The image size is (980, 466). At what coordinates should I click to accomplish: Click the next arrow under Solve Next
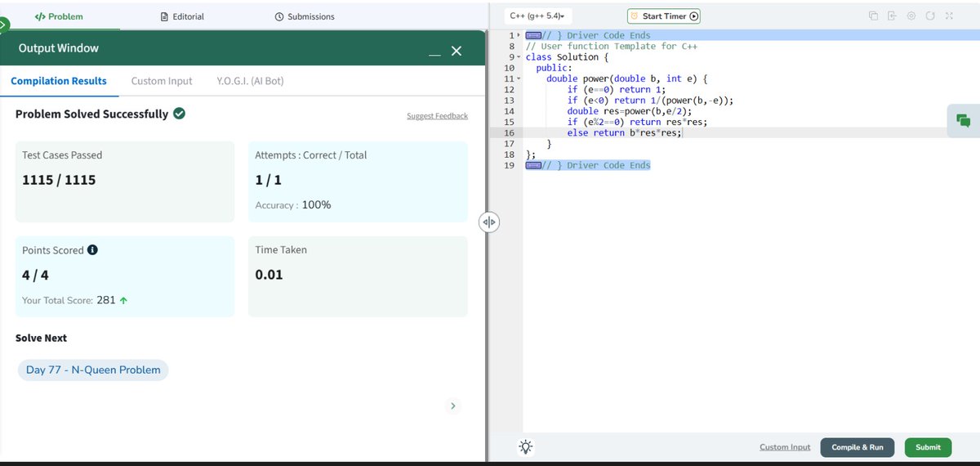coord(455,405)
